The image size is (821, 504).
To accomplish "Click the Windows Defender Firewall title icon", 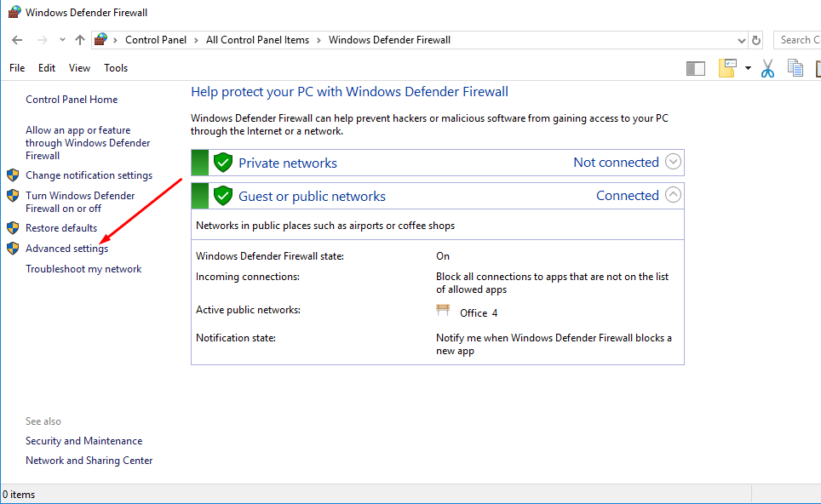I will (x=14, y=12).
